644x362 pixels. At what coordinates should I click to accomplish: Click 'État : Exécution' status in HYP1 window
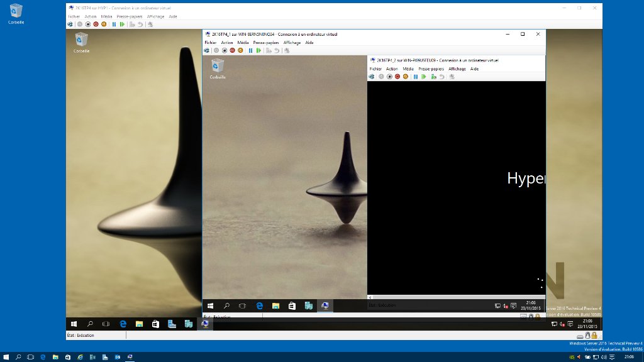click(x=80, y=336)
